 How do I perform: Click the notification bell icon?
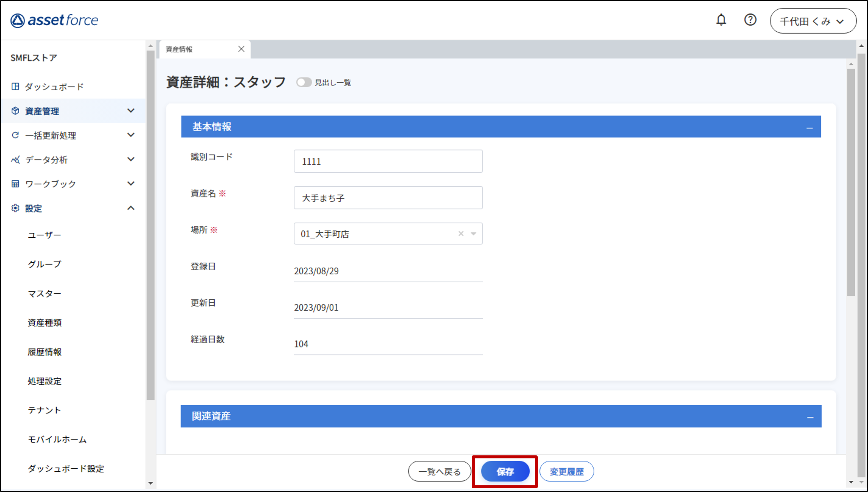pyautogui.click(x=721, y=20)
